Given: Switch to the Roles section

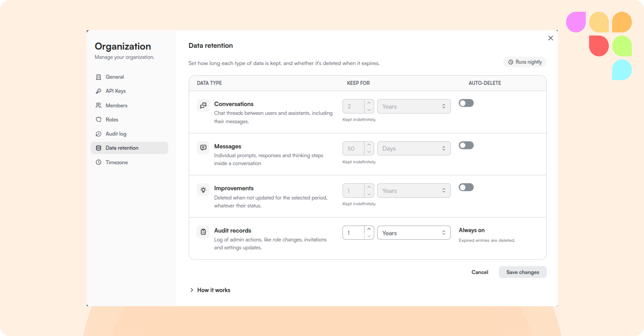Looking at the screenshot, I should [x=129, y=120].
